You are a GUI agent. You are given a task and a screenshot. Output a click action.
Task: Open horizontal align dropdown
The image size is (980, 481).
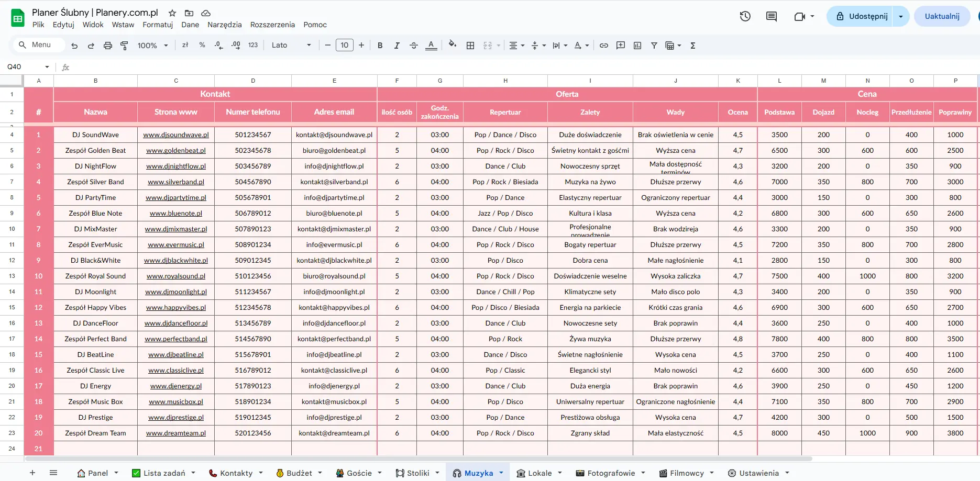(517, 46)
